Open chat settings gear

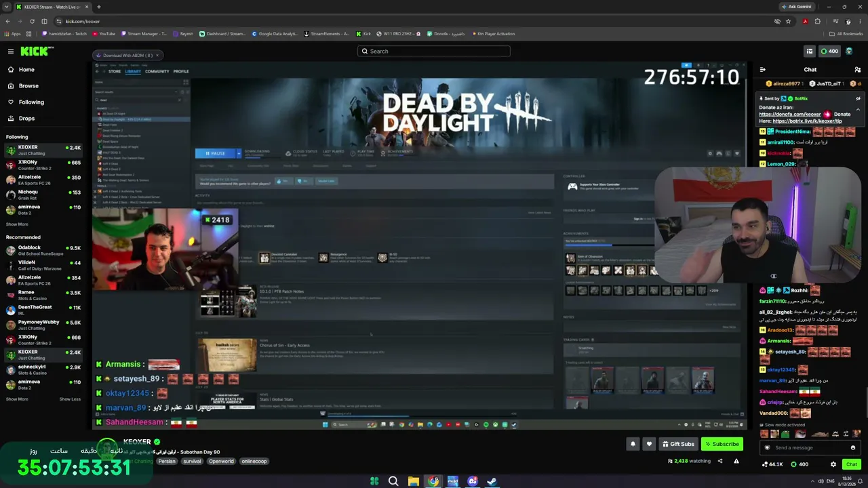[833, 464]
